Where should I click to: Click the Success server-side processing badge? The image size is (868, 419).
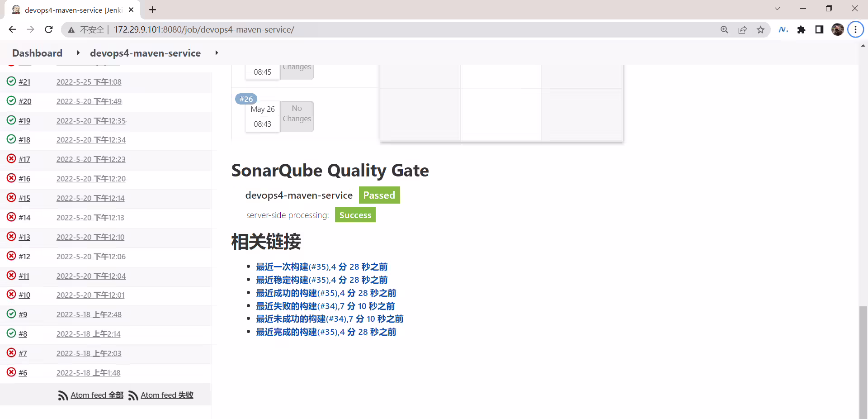pos(355,215)
